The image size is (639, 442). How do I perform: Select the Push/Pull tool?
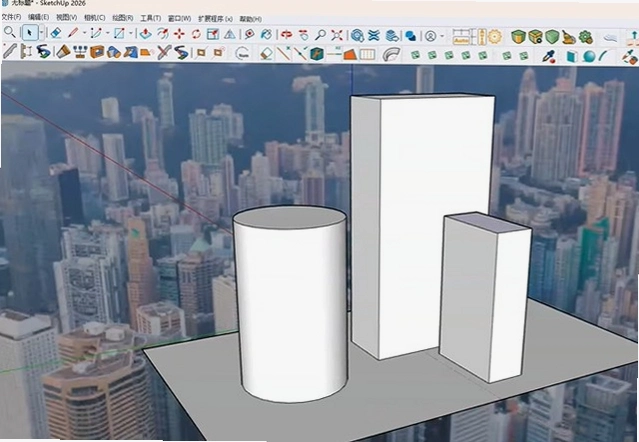[x=145, y=34]
